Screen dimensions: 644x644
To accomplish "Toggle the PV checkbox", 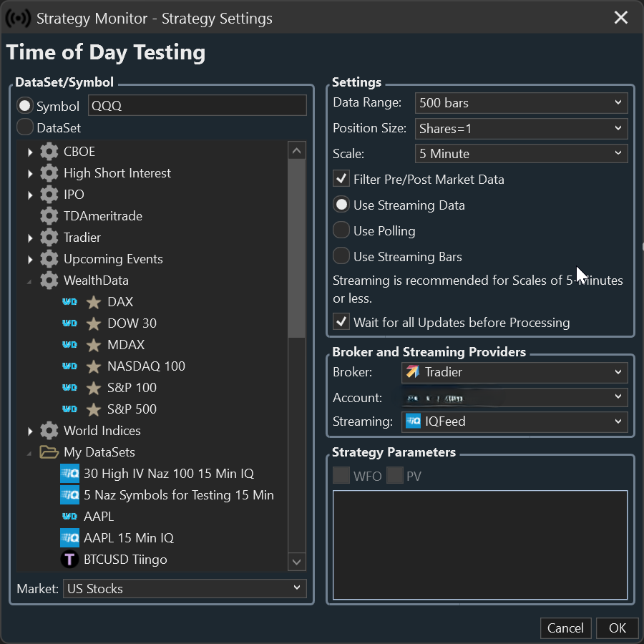I will pos(395,476).
